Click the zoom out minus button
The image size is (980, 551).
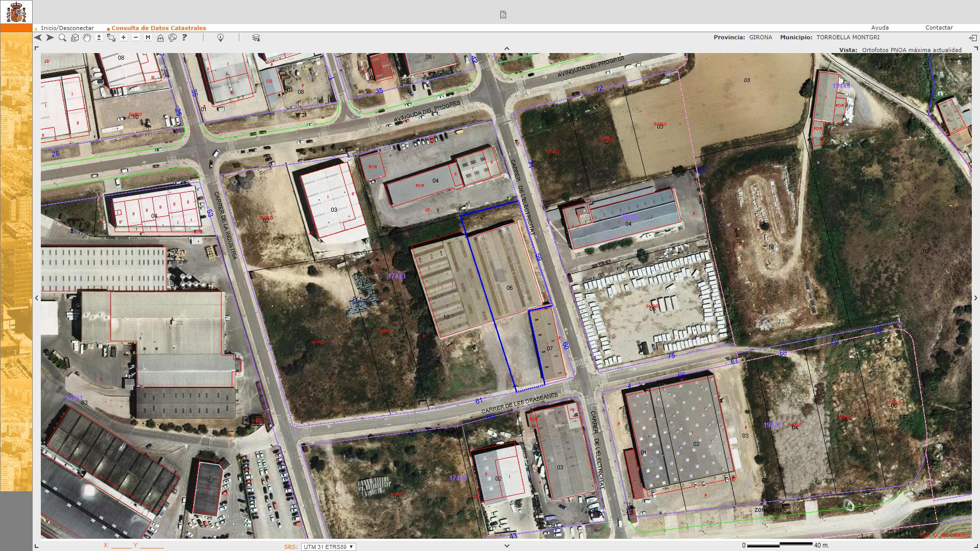pyautogui.click(x=136, y=38)
